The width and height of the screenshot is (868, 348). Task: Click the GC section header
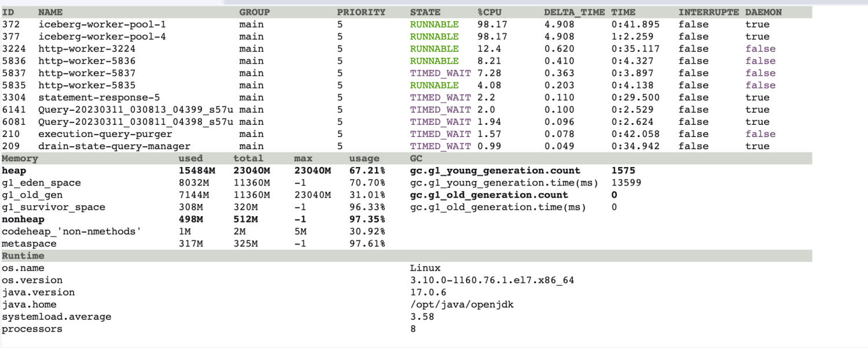416,158
